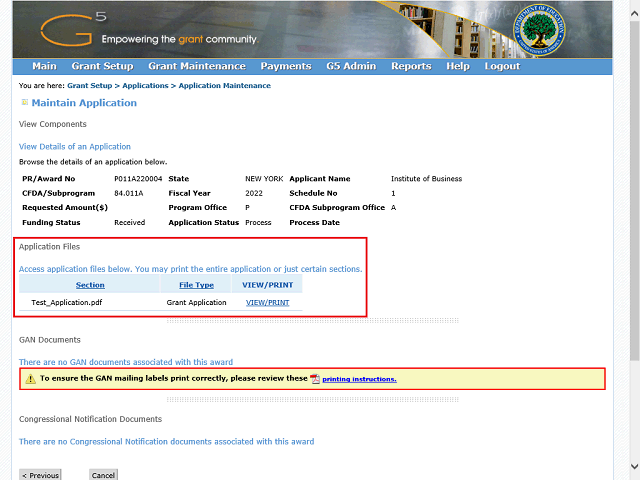Click the Application Files section heading
The height and width of the screenshot is (480, 640).
tap(49, 247)
